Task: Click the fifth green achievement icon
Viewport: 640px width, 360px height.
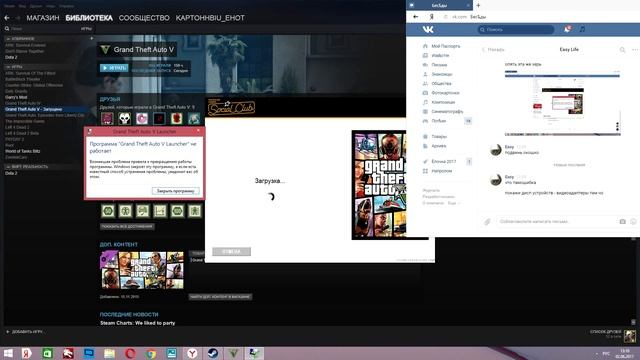Action: click(x=177, y=211)
